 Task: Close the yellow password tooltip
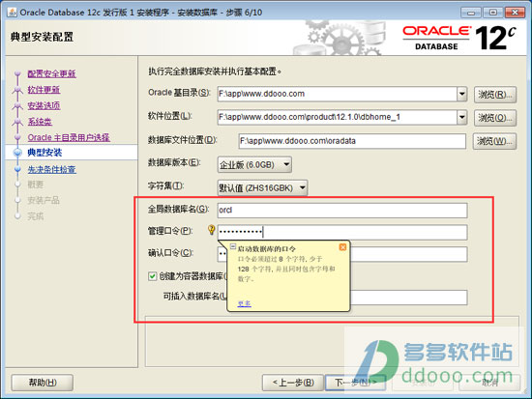pos(342,247)
